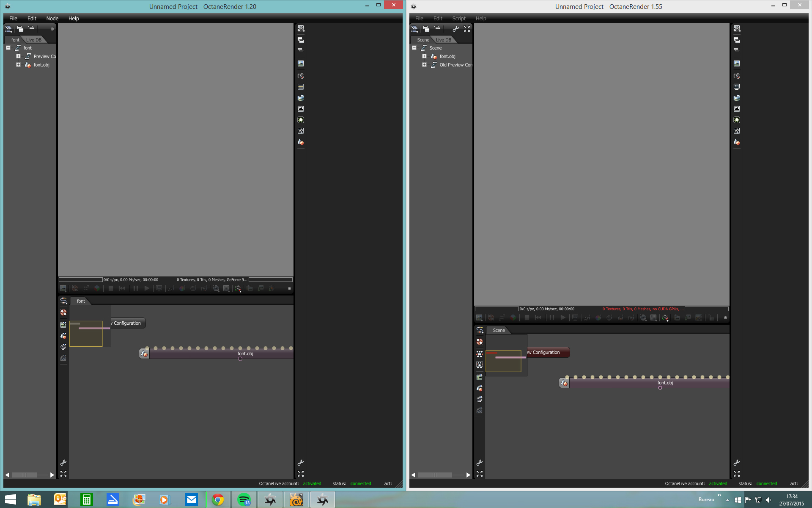
Task: Collapse the font root tree node
Action: (8, 48)
